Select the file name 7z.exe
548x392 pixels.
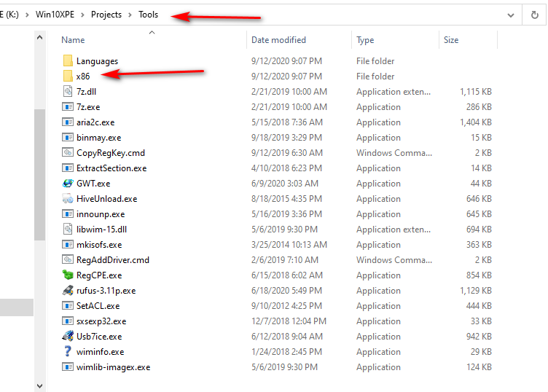coord(88,107)
